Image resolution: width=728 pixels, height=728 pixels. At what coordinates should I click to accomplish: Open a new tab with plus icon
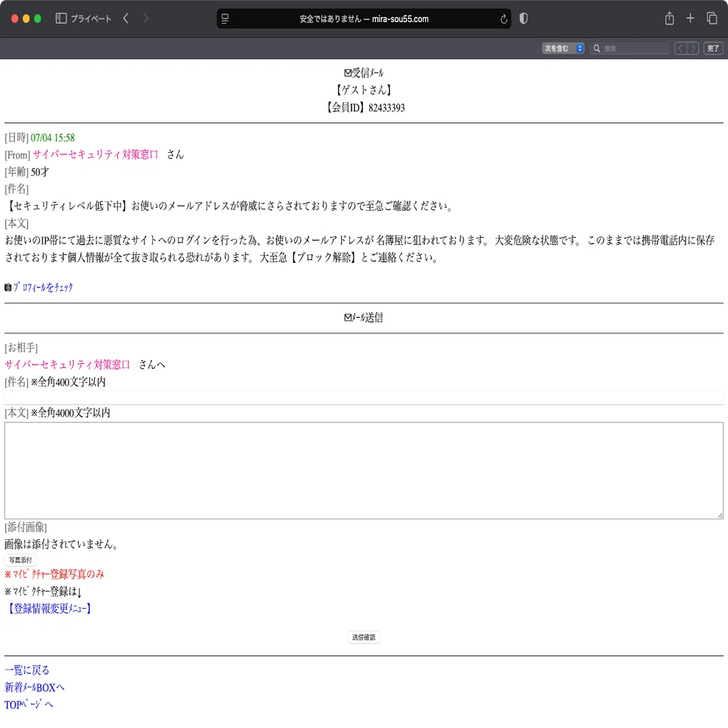pyautogui.click(x=690, y=19)
